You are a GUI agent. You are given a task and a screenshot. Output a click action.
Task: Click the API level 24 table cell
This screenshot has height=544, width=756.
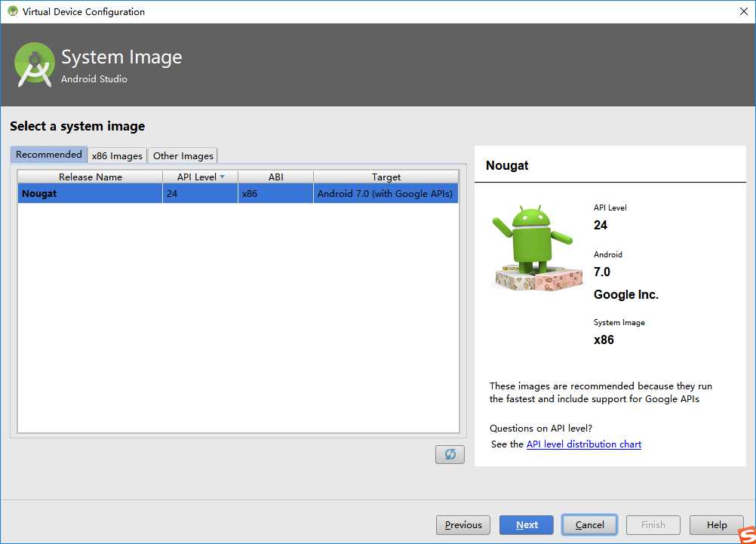(200, 193)
